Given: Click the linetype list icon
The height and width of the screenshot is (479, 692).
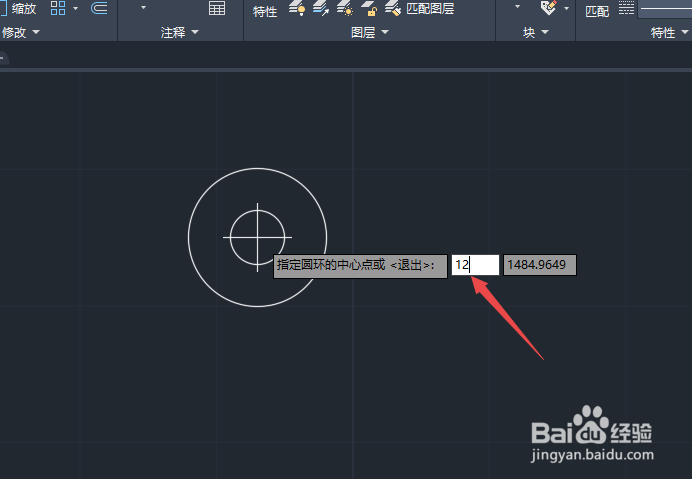Looking at the screenshot, I should (626, 8).
